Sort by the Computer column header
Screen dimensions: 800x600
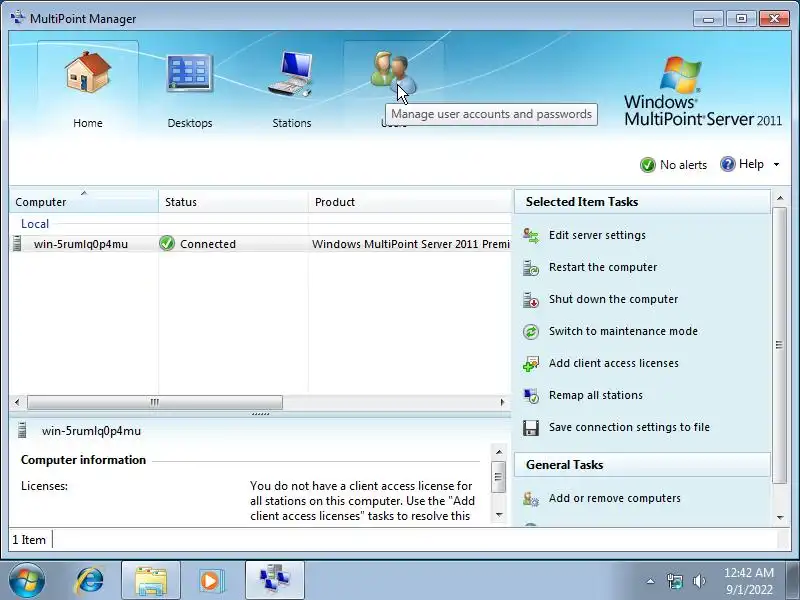[x=84, y=202]
